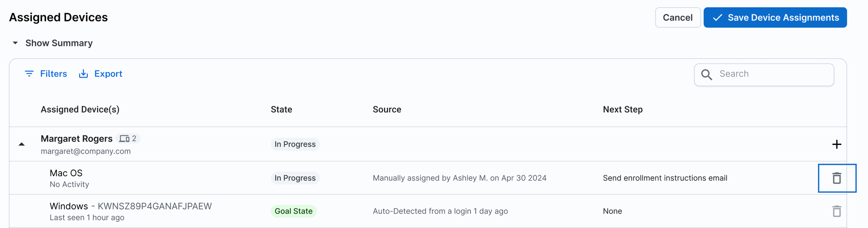The height and width of the screenshot is (228, 868).
Task: Add device for Margaret Rogers
Action: (x=836, y=145)
